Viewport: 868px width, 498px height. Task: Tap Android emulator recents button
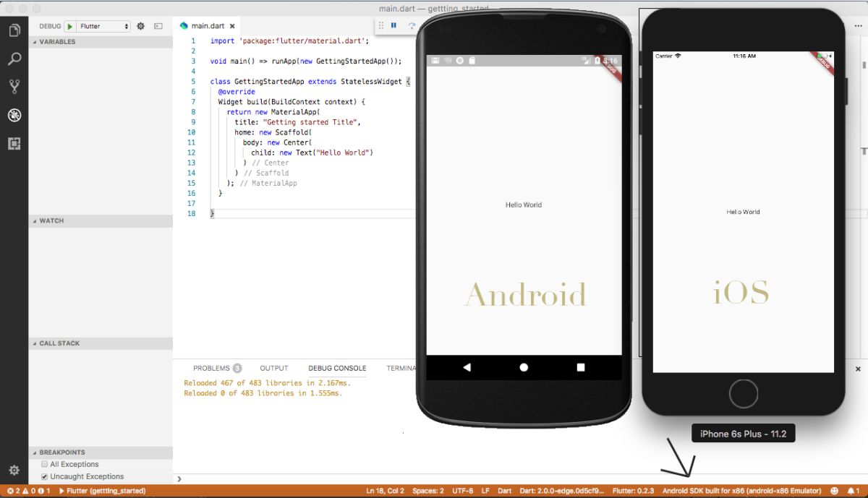pos(580,367)
